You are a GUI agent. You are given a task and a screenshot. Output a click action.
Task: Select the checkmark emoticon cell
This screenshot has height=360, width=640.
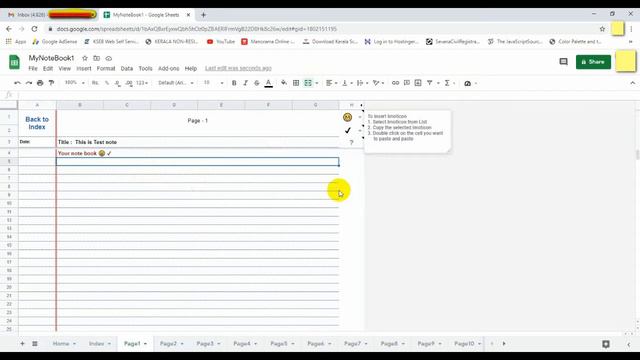point(351,130)
